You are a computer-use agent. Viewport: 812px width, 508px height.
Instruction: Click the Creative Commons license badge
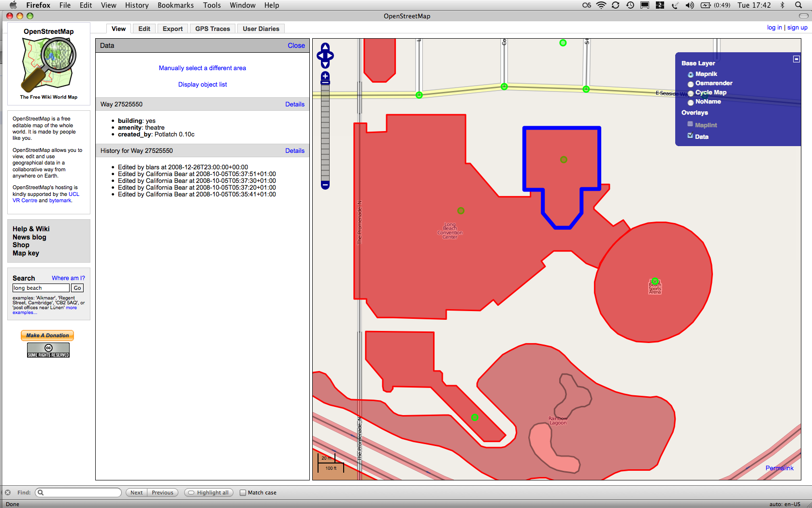click(48, 350)
